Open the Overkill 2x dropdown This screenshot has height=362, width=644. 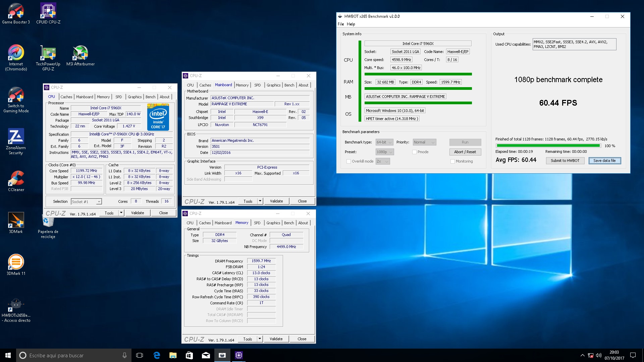pyautogui.click(x=383, y=161)
